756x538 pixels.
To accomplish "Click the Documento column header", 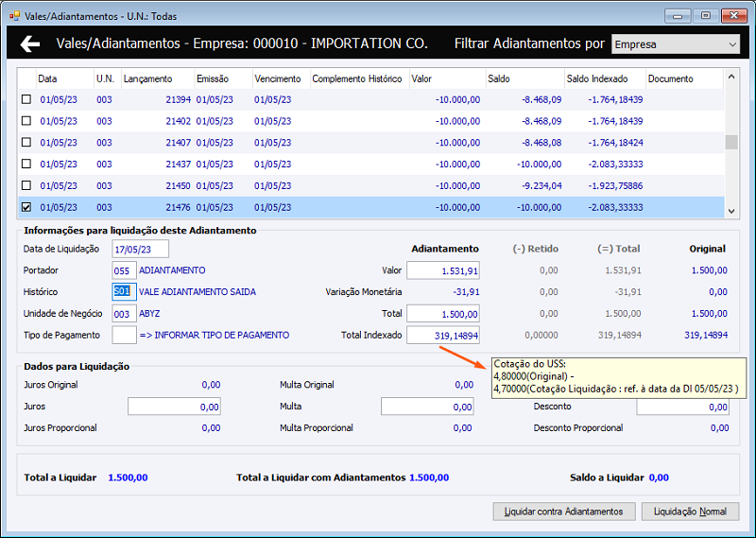I will click(684, 78).
